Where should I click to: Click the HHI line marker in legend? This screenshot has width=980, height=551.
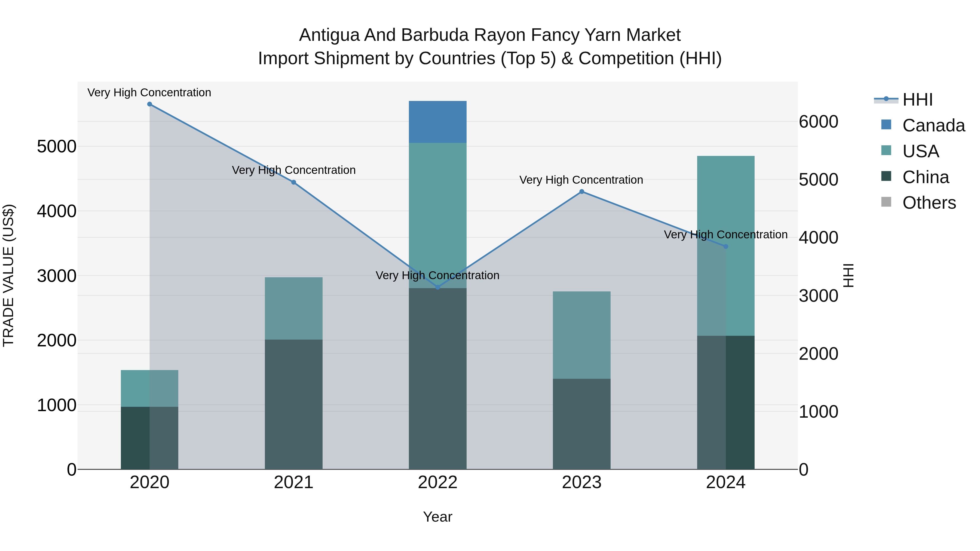(886, 99)
